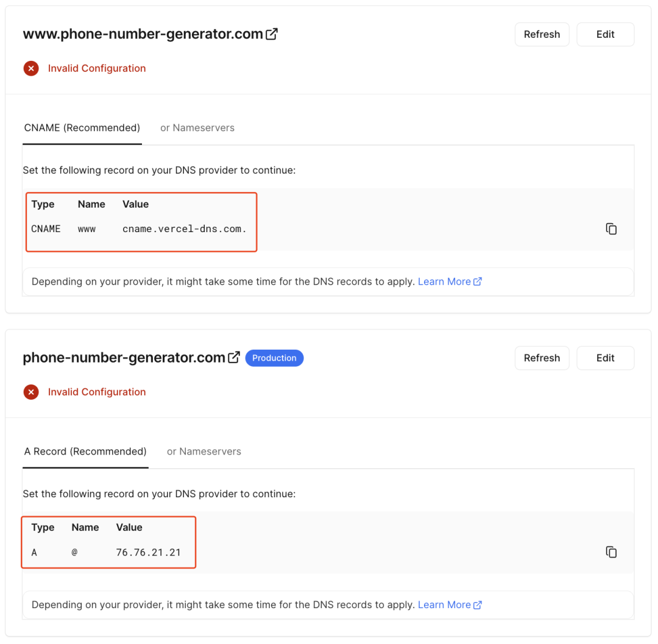The width and height of the screenshot is (658, 644).
Task: Open Learn More link in CNAME section
Action: click(444, 281)
